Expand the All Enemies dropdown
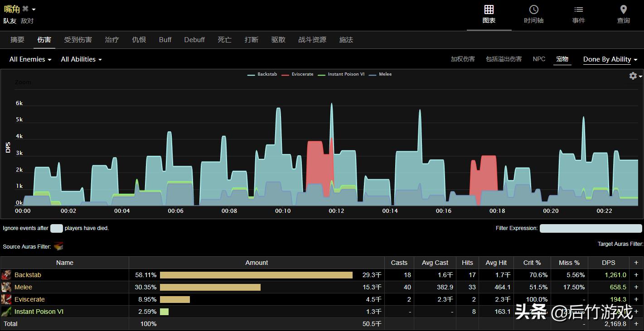This screenshot has width=644, height=331. (30, 59)
